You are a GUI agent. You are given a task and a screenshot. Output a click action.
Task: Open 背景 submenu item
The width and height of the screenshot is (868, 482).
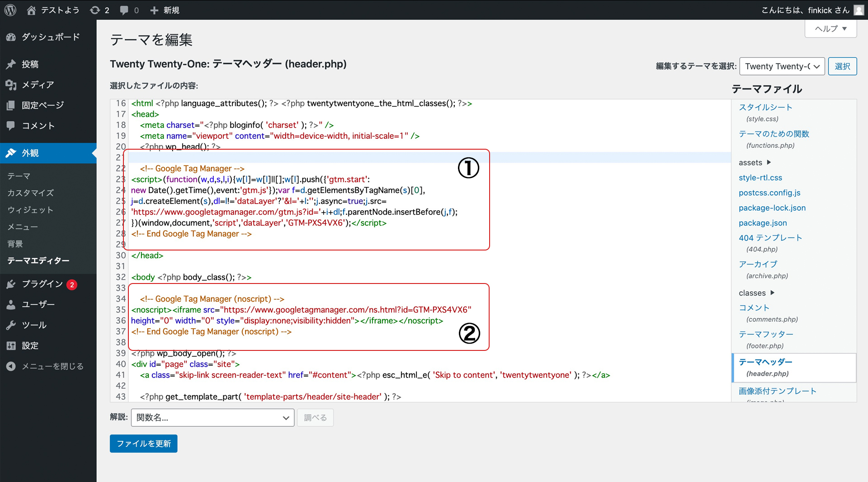click(x=15, y=244)
